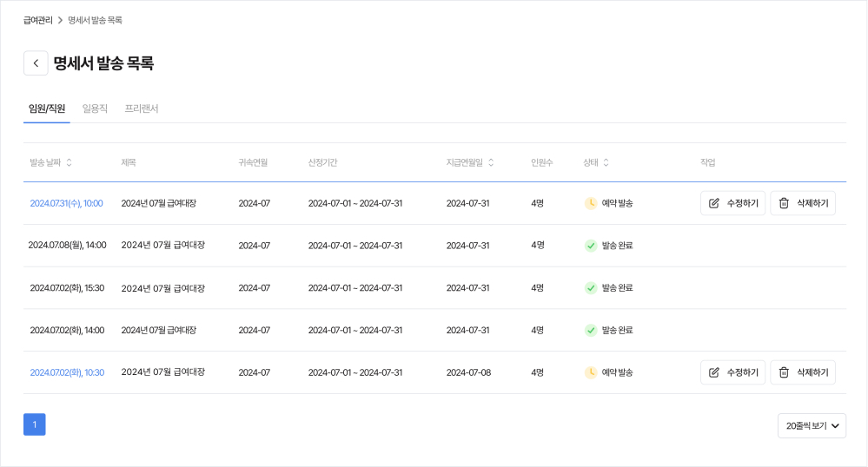Click edit pencil icon in 2024.07.31 row

[714, 203]
